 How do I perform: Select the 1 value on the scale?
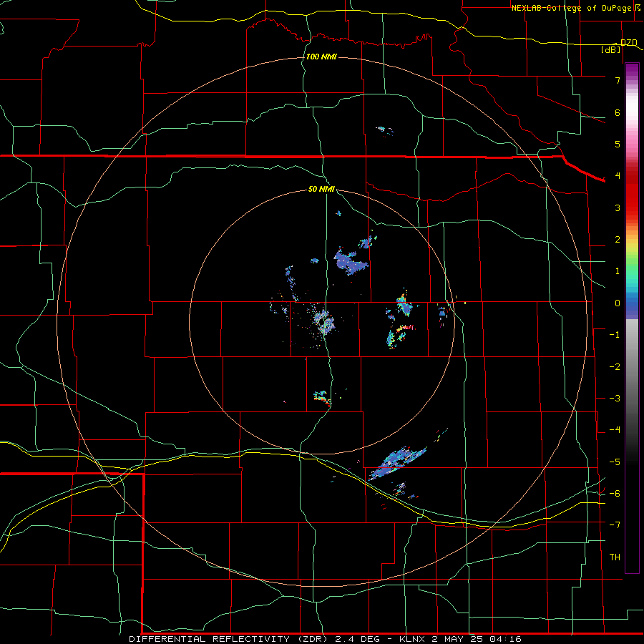tap(618, 270)
